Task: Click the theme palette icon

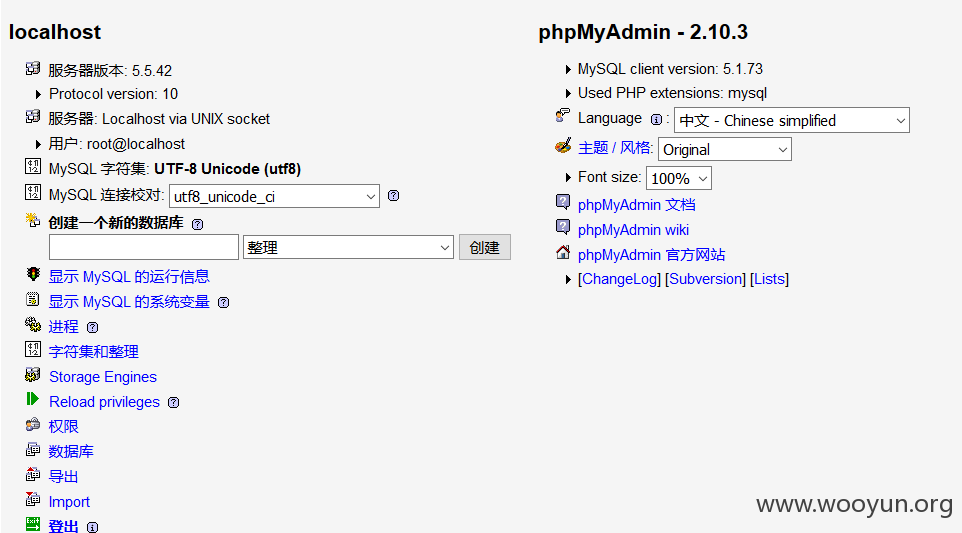Action: [x=563, y=146]
